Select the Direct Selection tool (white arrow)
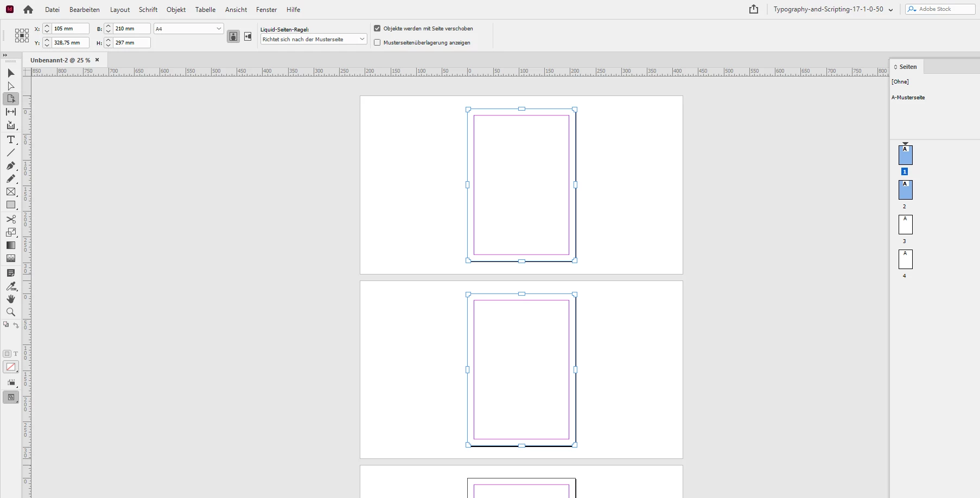This screenshot has height=498, width=980. 11,86
